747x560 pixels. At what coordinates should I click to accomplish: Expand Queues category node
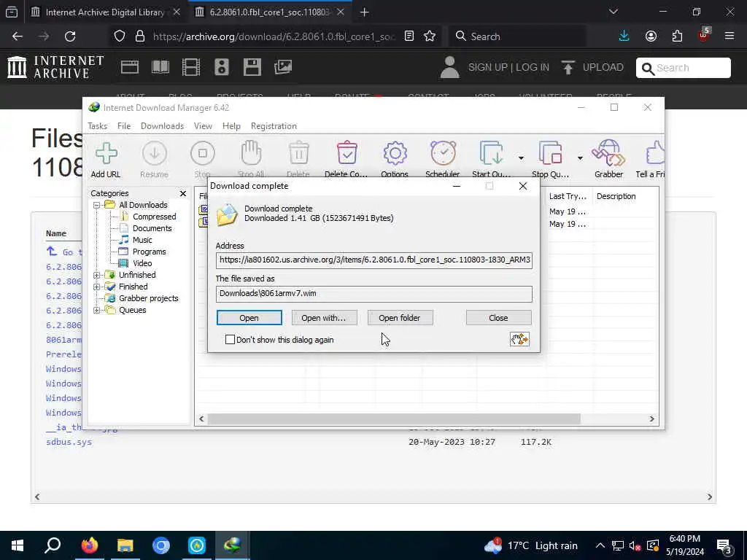pos(97,311)
